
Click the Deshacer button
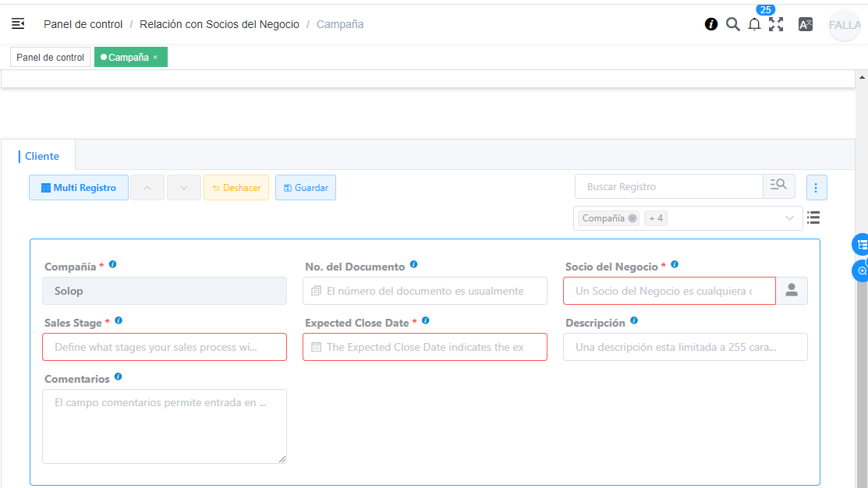[x=236, y=188]
